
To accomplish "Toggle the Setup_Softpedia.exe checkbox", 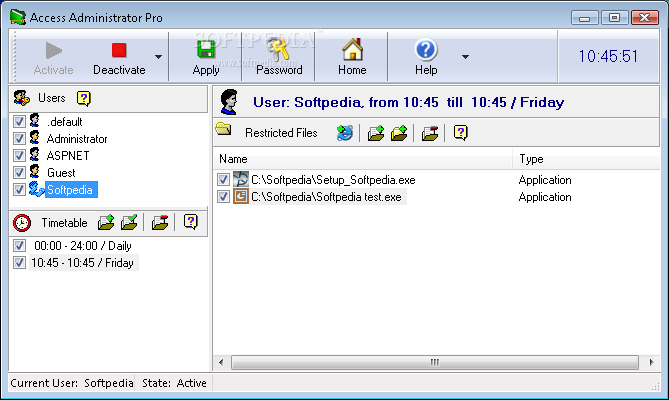I will pyautogui.click(x=223, y=180).
